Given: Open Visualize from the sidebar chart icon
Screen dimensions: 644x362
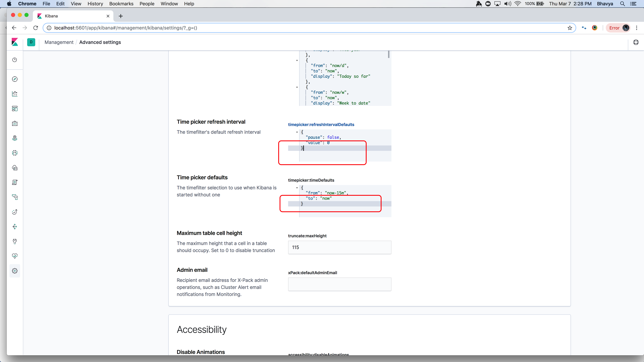Looking at the screenshot, I should click(15, 94).
